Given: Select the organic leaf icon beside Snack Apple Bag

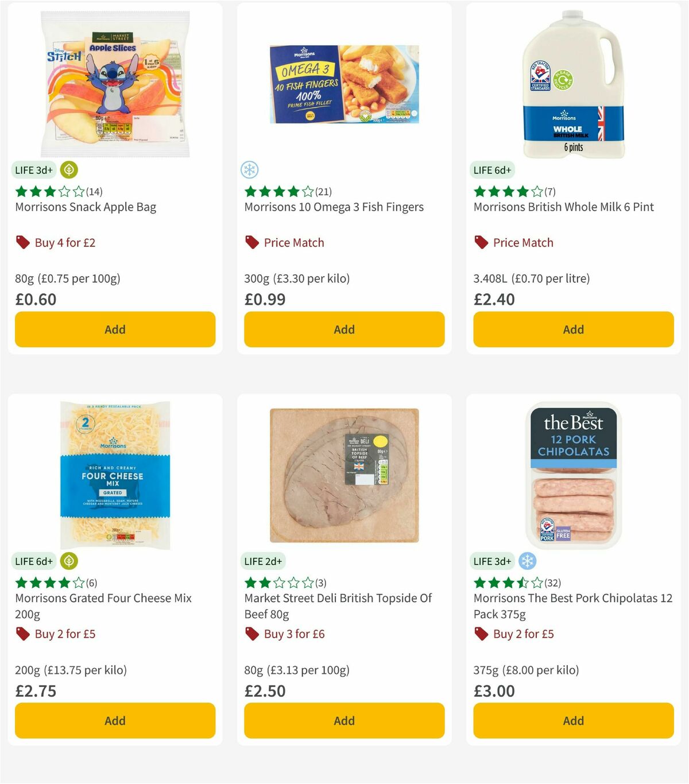Looking at the screenshot, I should pos(69,170).
